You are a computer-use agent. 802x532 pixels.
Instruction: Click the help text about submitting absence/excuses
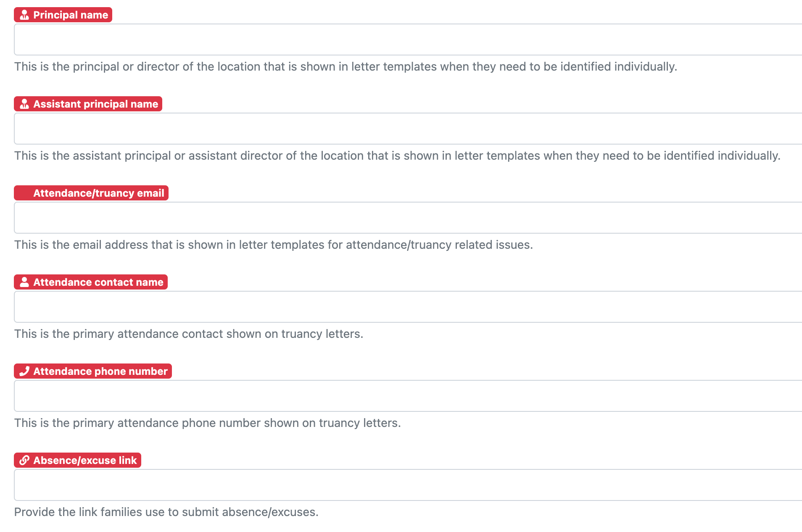click(x=166, y=512)
